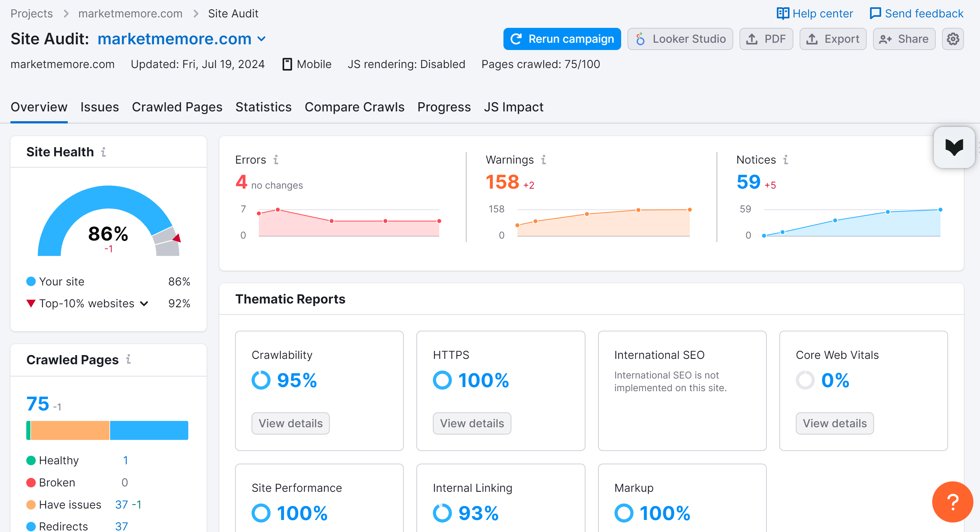Click the warnings count 158
The height and width of the screenshot is (532, 980).
pyautogui.click(x=502, y=182)
